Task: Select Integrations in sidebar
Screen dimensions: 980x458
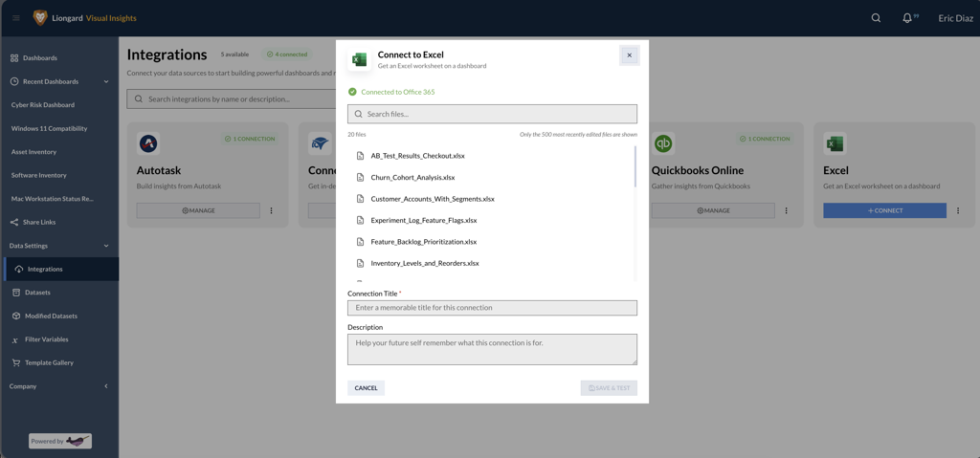Action: (60, 270)
